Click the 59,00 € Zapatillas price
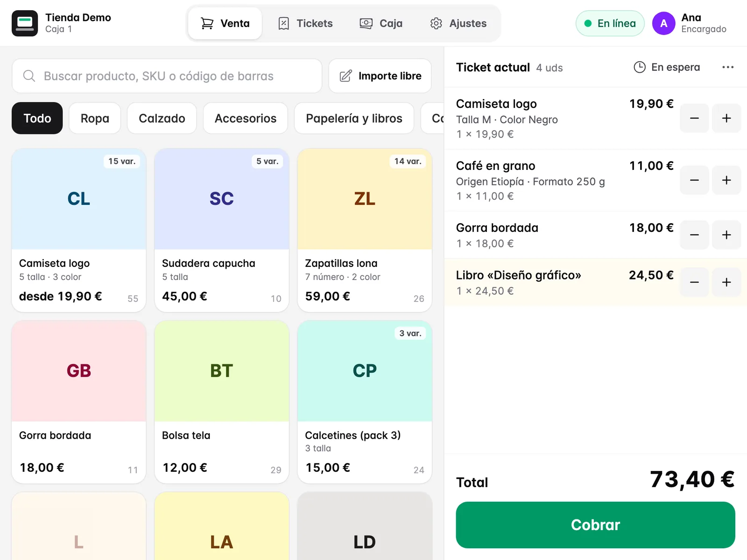Viewport: 747px width, 560px height. tap(327, 296)
